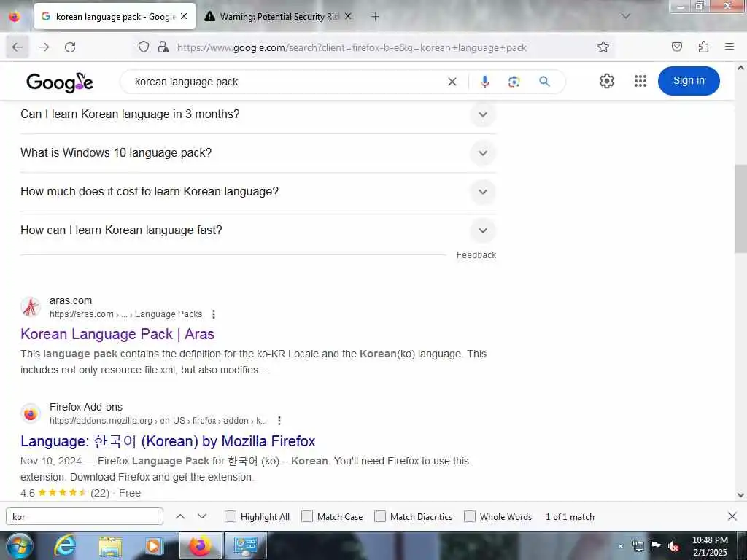Click network tray icon

click(x=638, y=547)
